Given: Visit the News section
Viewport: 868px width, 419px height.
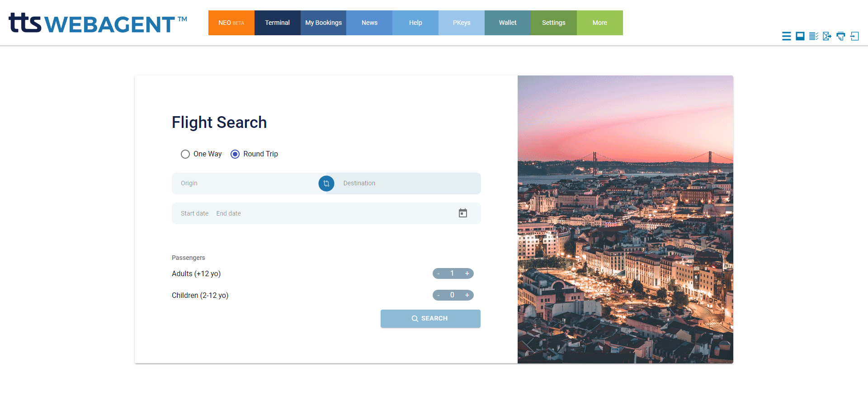Looking at the screenshot, I should point(369,23).
